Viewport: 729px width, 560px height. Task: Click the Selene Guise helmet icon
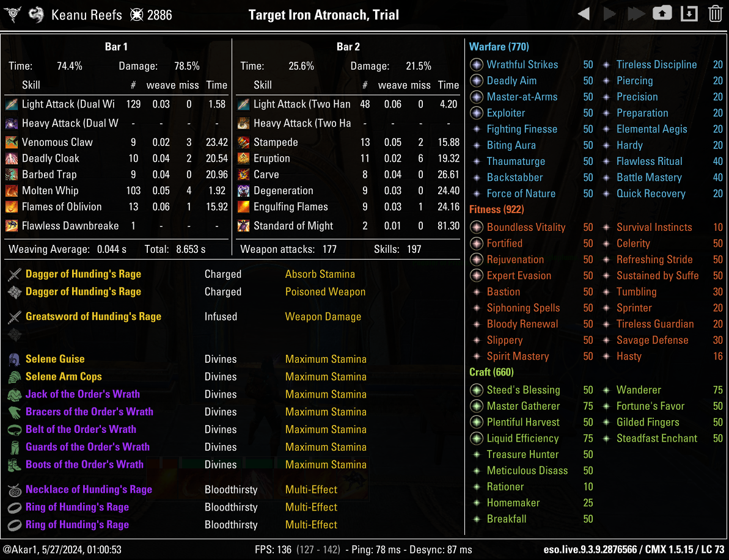15,359
